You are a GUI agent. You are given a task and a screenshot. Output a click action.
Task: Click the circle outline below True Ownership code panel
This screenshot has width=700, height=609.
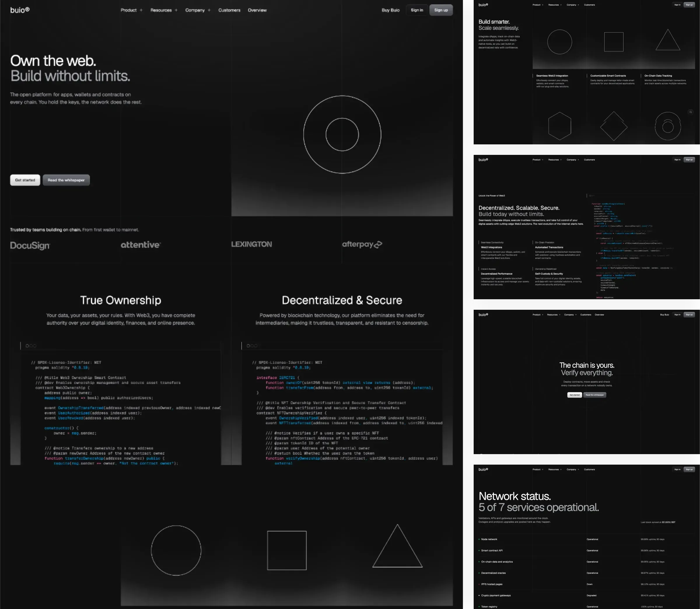coord(176,550)
